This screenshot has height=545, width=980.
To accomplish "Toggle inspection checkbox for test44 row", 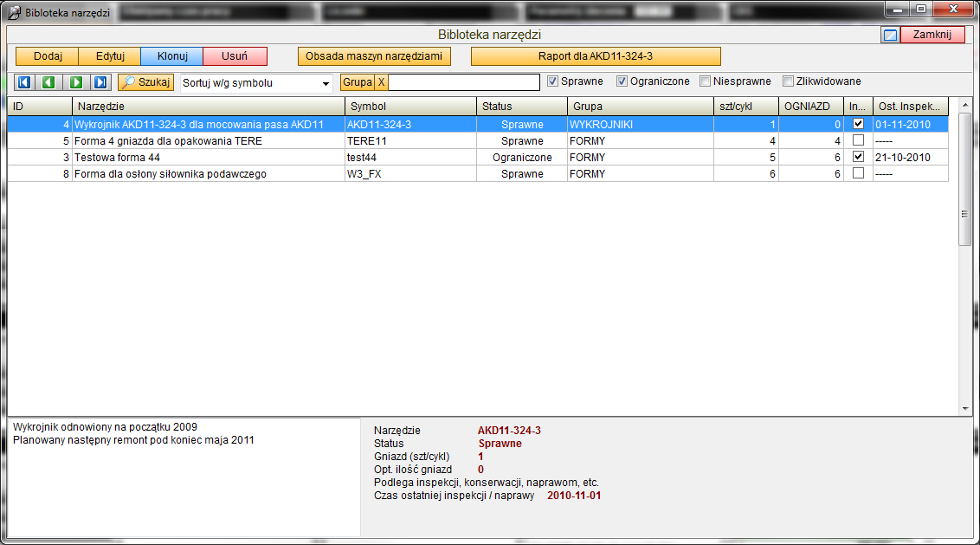I will [x=858, y=157].
